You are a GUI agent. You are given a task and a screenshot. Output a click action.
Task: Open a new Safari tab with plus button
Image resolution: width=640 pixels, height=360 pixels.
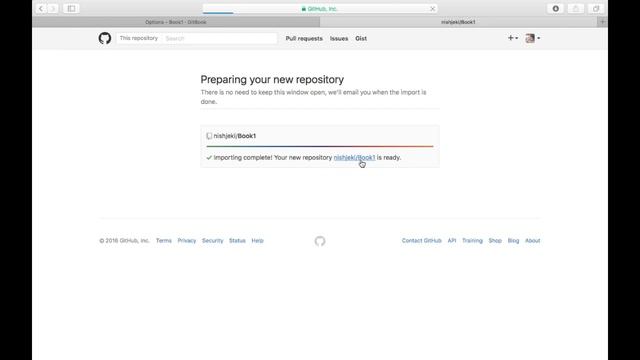coord(602,22)
